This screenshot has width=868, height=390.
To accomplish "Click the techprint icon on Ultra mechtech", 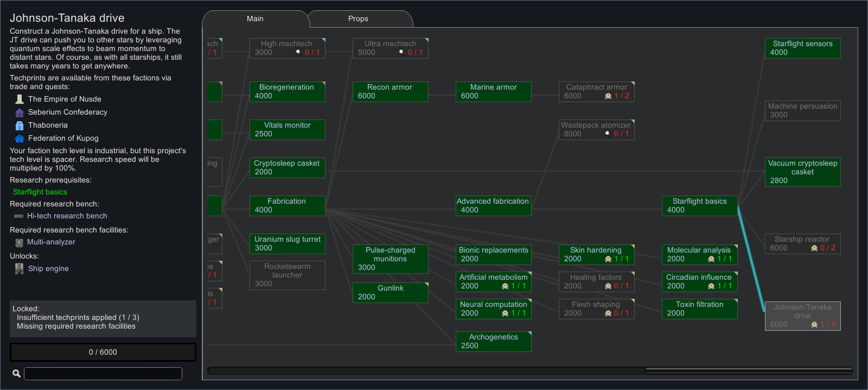I will click(x=402, y=53).
